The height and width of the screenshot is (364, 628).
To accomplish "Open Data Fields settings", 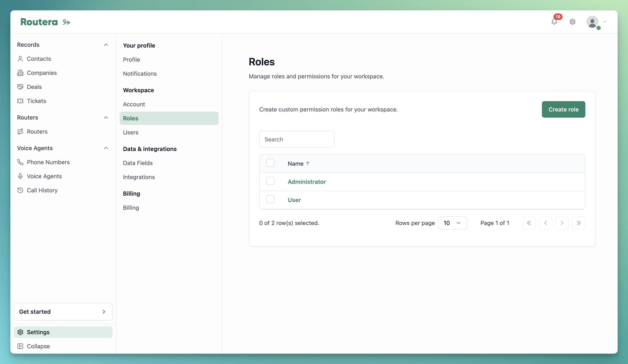I will (138, 163).
